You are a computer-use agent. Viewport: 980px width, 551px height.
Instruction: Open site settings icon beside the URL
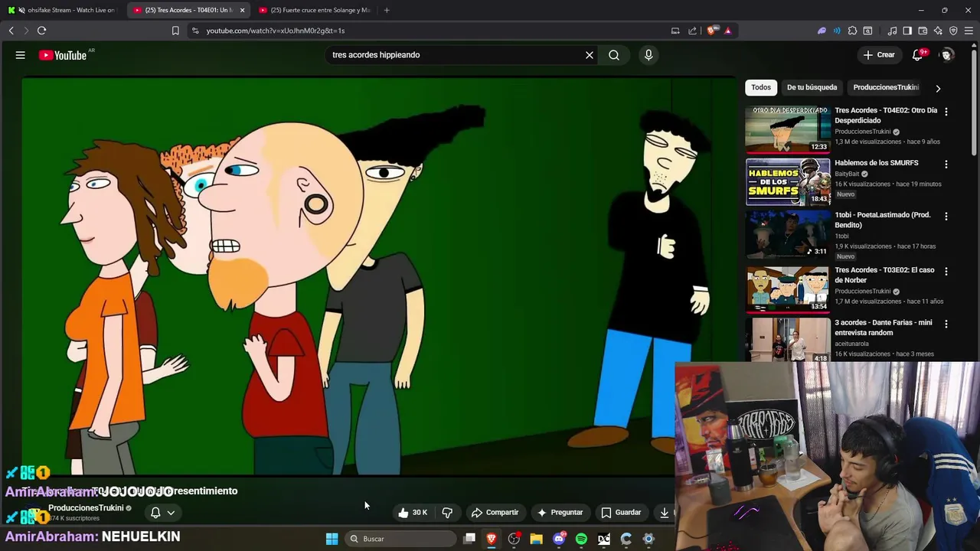[x=195, y=31]
